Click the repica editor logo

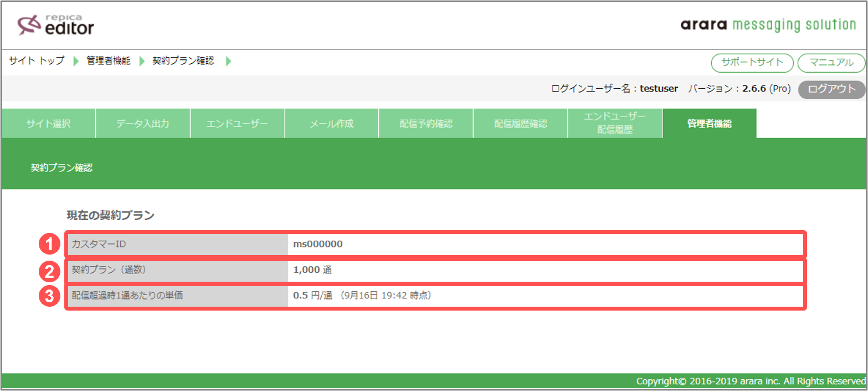[56, 25]
